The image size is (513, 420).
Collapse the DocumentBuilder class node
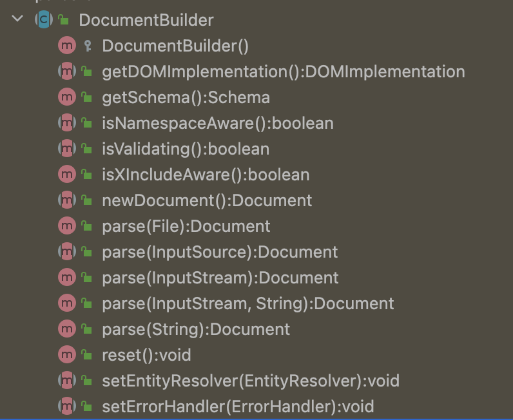pos(17,19)
